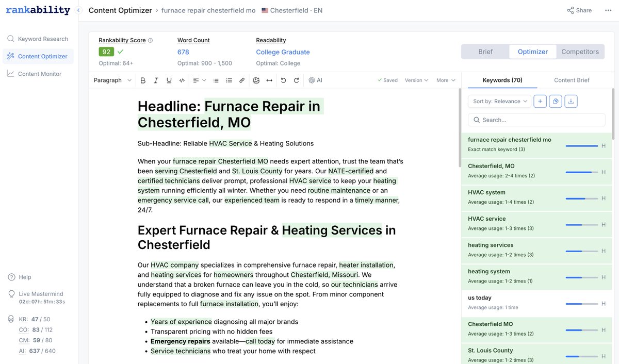Open Content Optimizer in the sidebar

tap(38, 56)
